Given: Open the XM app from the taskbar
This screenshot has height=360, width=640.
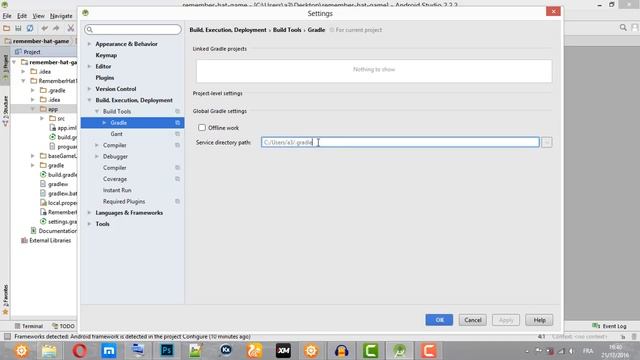Looking at the screenshot, I should pyautogui.click(x=283, y=351).
